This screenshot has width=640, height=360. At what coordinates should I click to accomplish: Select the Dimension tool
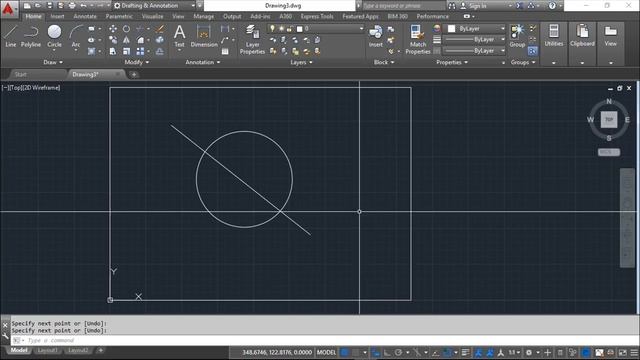(204, 36)
